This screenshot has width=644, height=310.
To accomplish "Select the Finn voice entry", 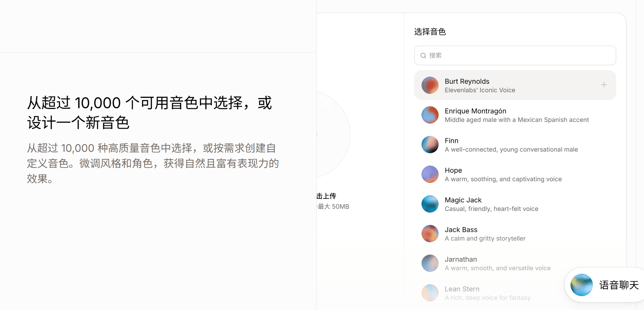I will tap(515, 144).
